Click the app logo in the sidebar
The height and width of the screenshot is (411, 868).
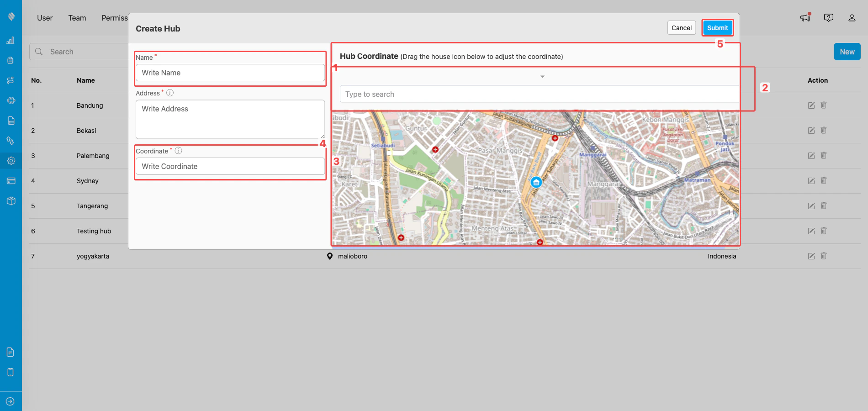pos(11,16)
